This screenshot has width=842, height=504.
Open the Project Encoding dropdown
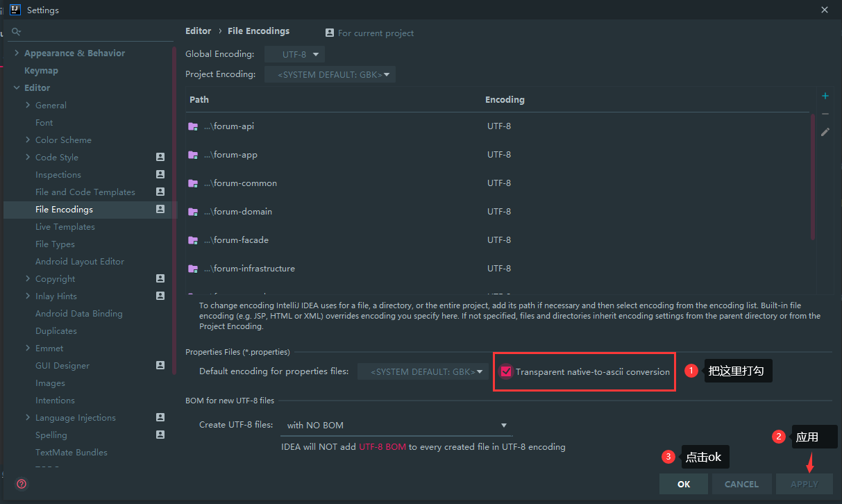[x=330, y=74]
